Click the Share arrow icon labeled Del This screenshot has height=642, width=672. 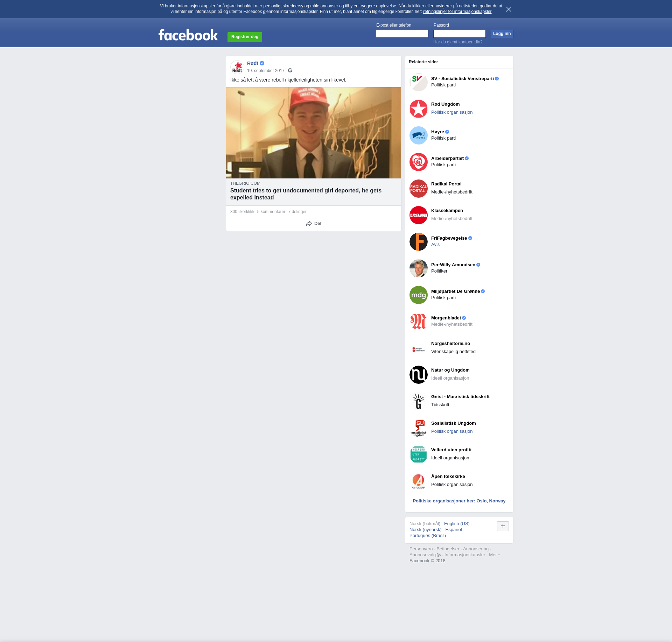(309, 224)
